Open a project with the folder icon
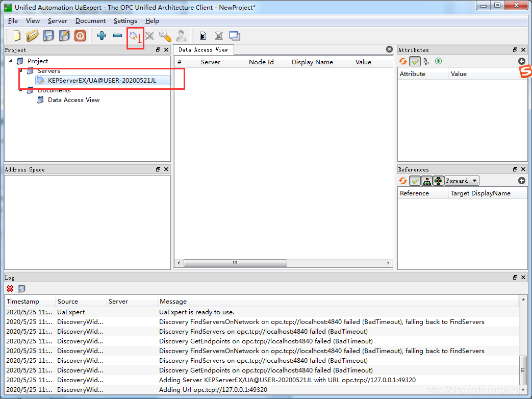This screenshot has height=399, width=532. coord(33,36)
